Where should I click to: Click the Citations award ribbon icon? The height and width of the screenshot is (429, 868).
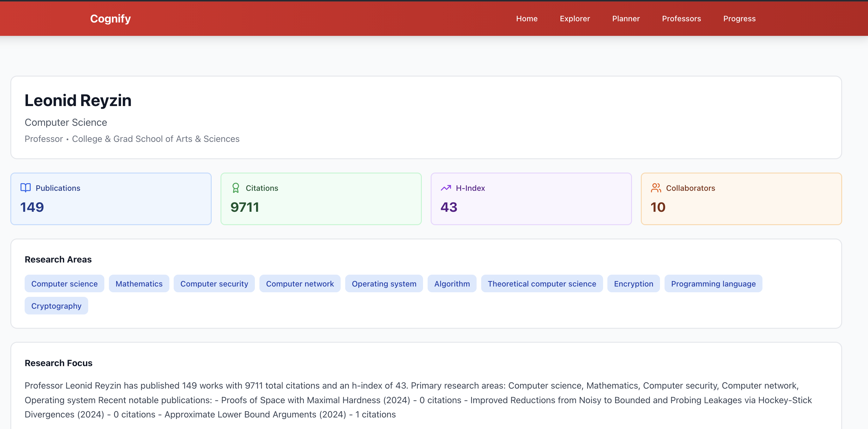tap(235, 188)
